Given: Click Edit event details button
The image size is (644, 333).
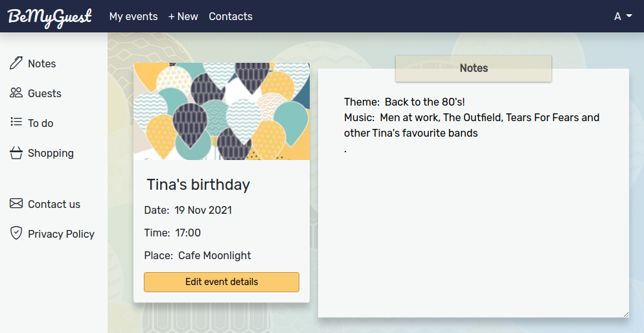Looking at the screenshot, I should [x=222, y=282].
